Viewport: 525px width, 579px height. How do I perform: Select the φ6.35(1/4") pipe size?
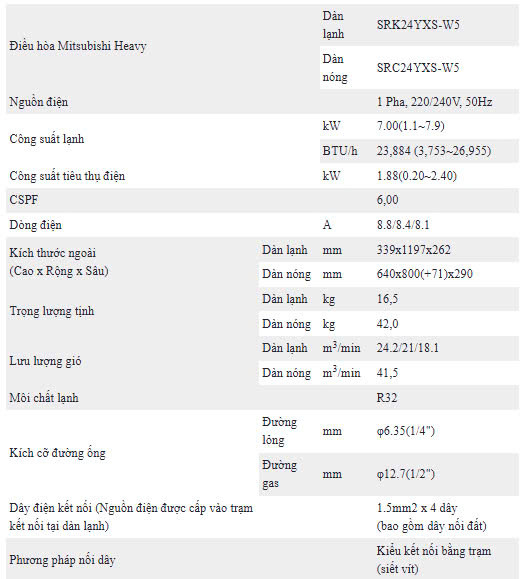pos(406,431)
